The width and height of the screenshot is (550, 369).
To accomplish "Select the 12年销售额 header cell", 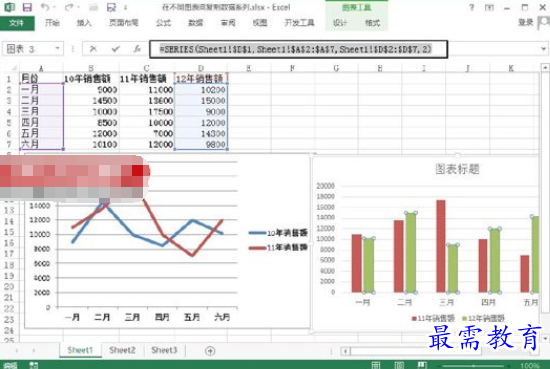I will pos(201,79).
